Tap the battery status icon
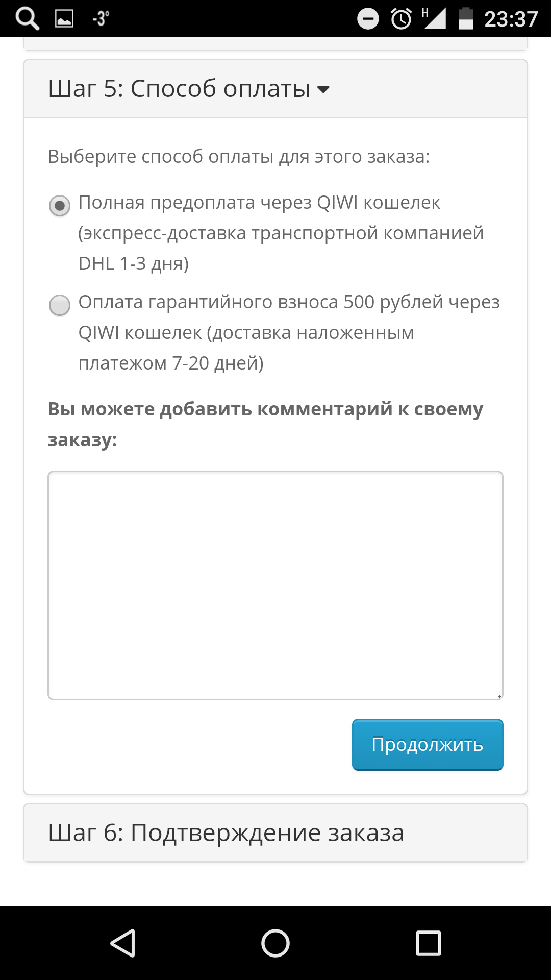 (x=466, y=19)
